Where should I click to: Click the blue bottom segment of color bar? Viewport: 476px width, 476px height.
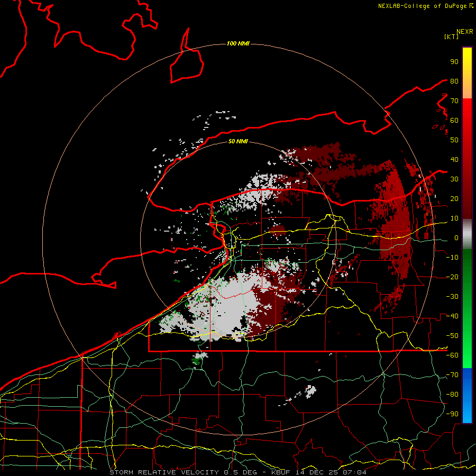point(467,396)
